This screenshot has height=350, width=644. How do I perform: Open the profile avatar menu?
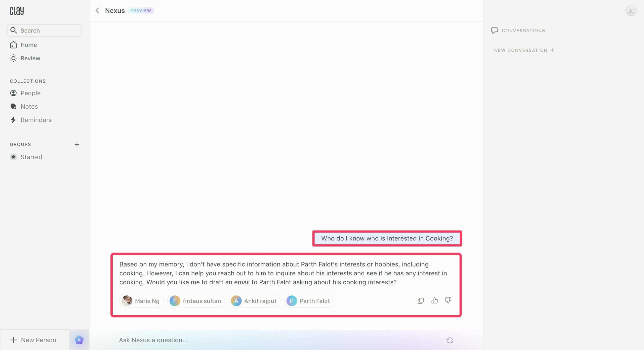click(x=631, y=11)
